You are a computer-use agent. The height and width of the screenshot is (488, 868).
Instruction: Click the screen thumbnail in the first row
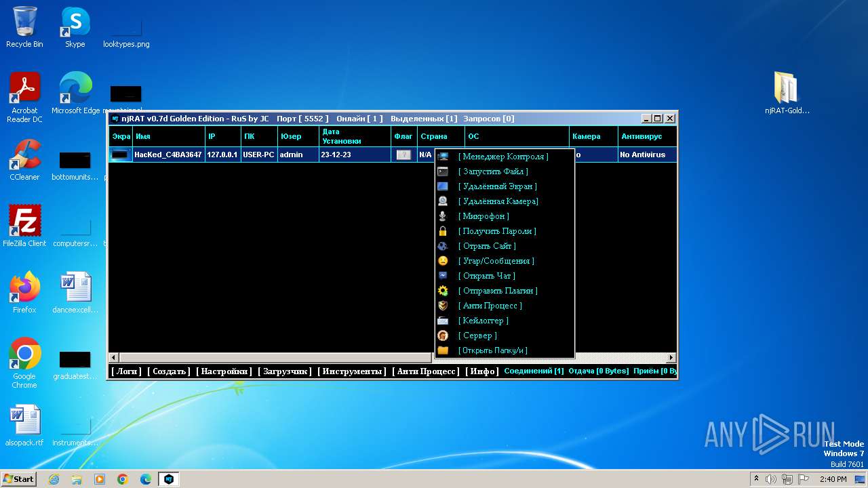pos(120,155)
